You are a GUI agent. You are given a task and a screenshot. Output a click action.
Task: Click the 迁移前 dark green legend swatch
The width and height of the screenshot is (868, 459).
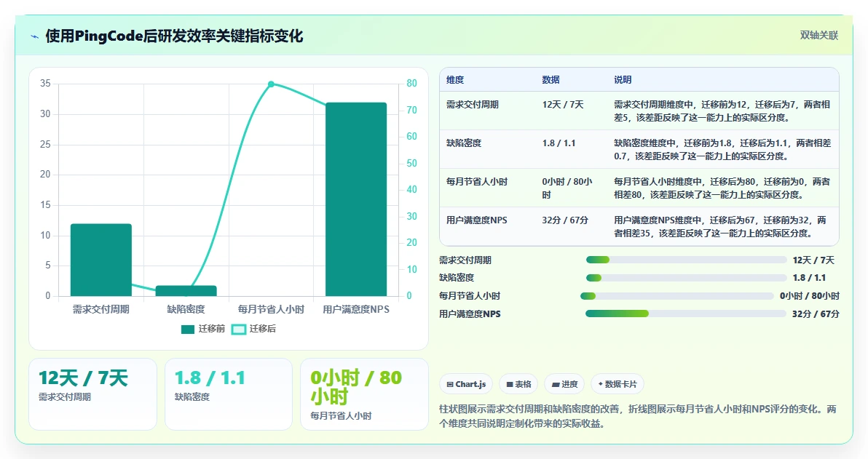point(188,330)
